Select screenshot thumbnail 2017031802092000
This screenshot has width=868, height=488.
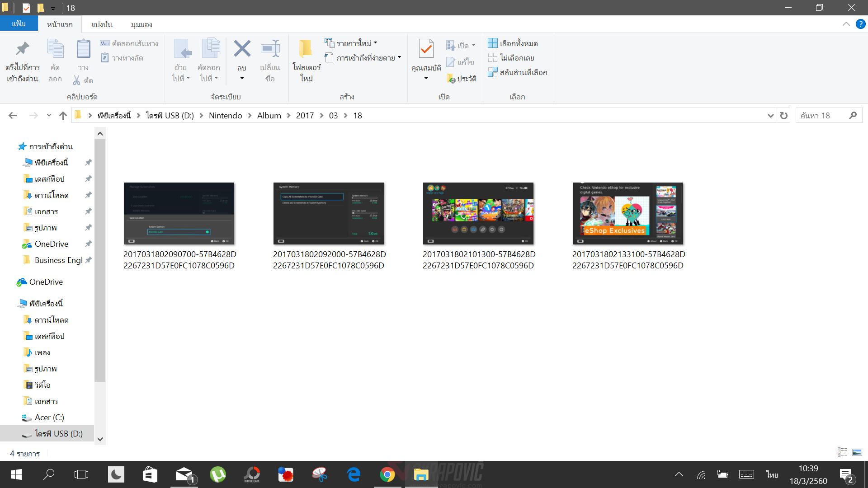coord(329,213)
